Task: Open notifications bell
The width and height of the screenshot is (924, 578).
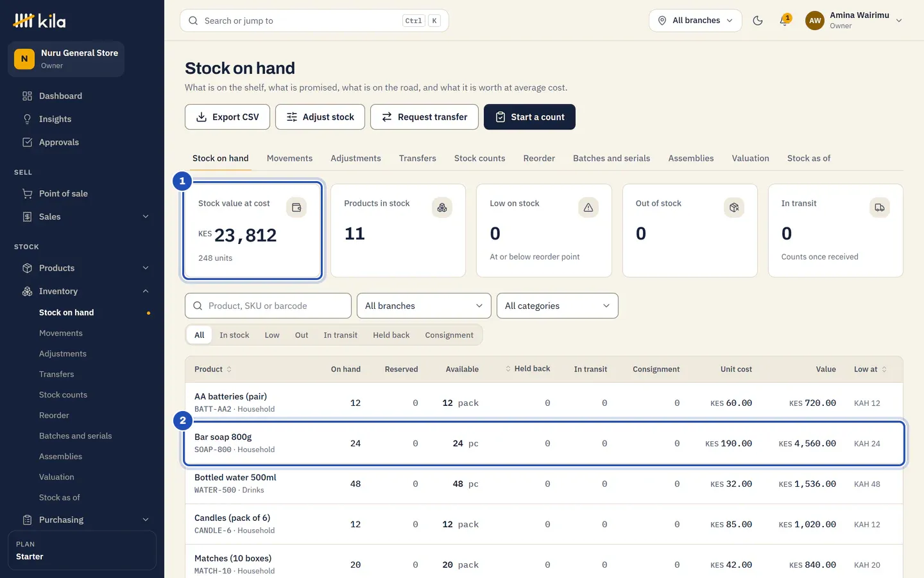Action: click(784, 21)
